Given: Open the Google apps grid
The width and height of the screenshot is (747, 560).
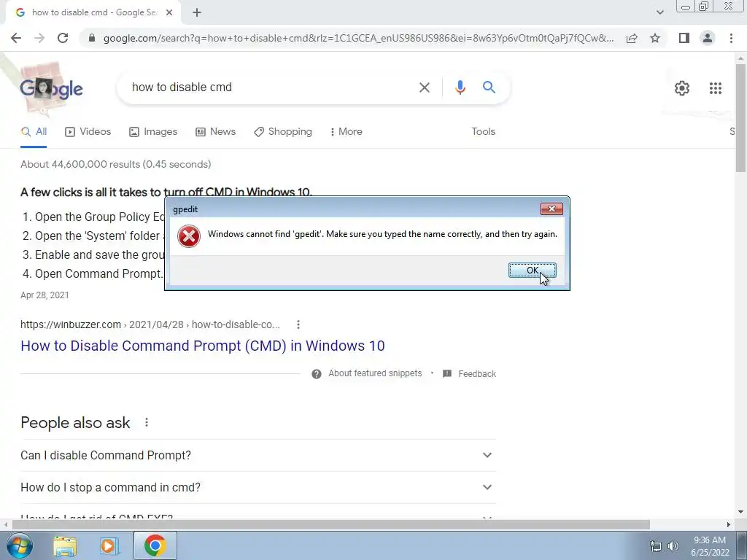Looking at the screenshot, I should coord(715,88).
